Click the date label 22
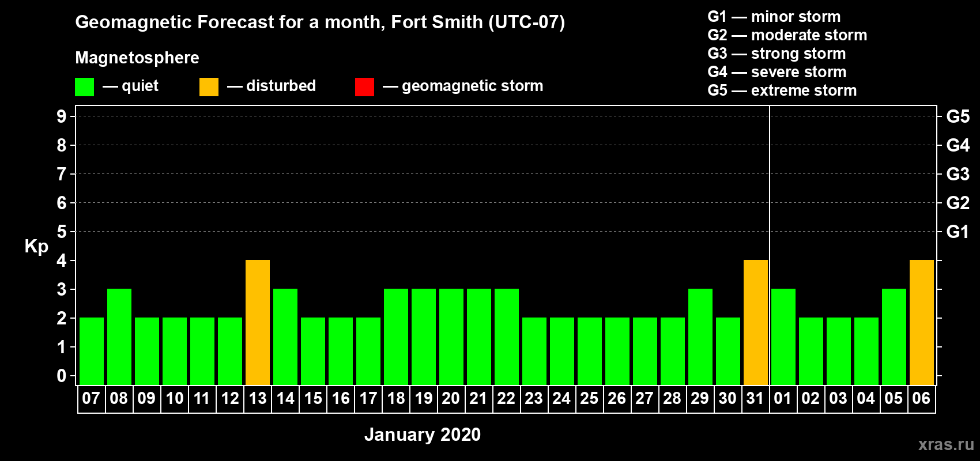 (506, 398)
